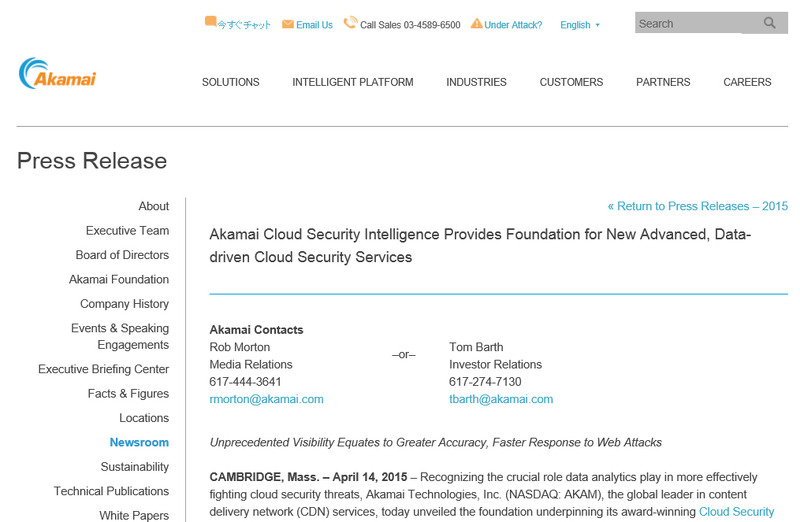Click the Email Us envelope icon
This screenshot has height=522, width=800.
tap(288, 24)
